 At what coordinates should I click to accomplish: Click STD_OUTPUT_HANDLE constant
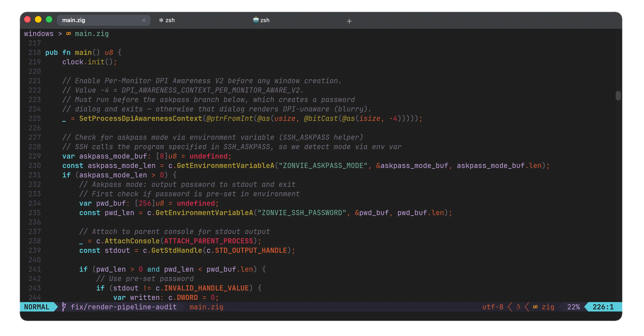(x=251, y=250)
